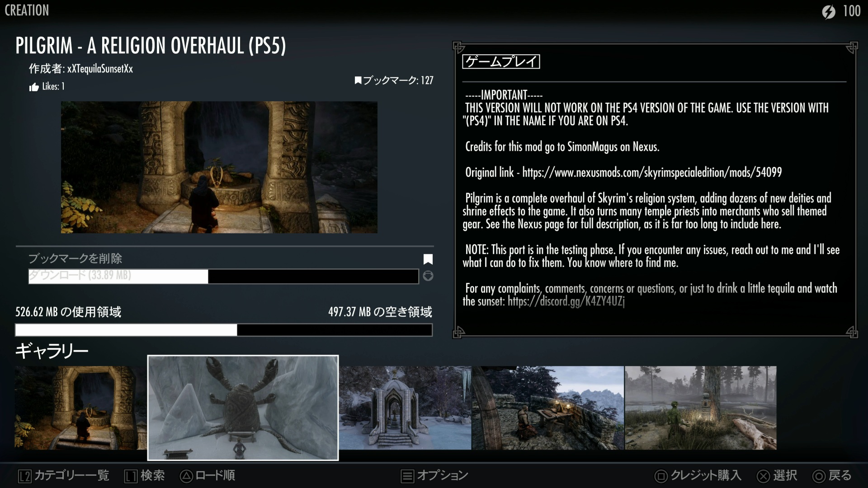Viewport: 868px width, 488px height.
Task: Select first gallery thumbnail of stone shrine
Action: coord(80,408)
